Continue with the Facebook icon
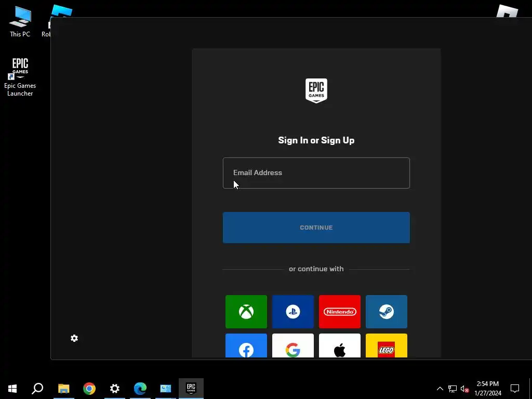 pyautogui.click(x=246, y=345)
